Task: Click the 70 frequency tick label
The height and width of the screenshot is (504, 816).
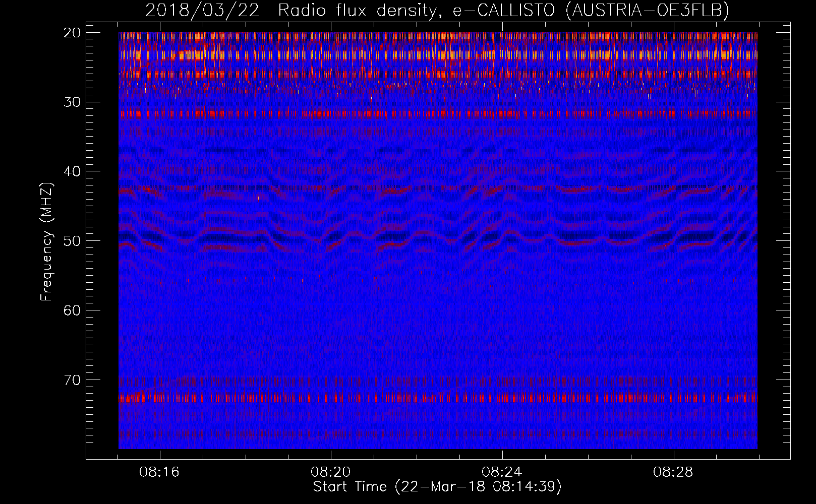Action: (x=72, y=380)
